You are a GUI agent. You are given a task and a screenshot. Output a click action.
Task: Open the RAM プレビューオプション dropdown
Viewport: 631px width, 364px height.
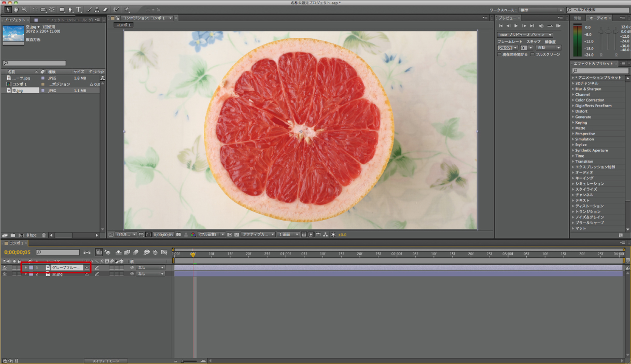coord(525,35)
